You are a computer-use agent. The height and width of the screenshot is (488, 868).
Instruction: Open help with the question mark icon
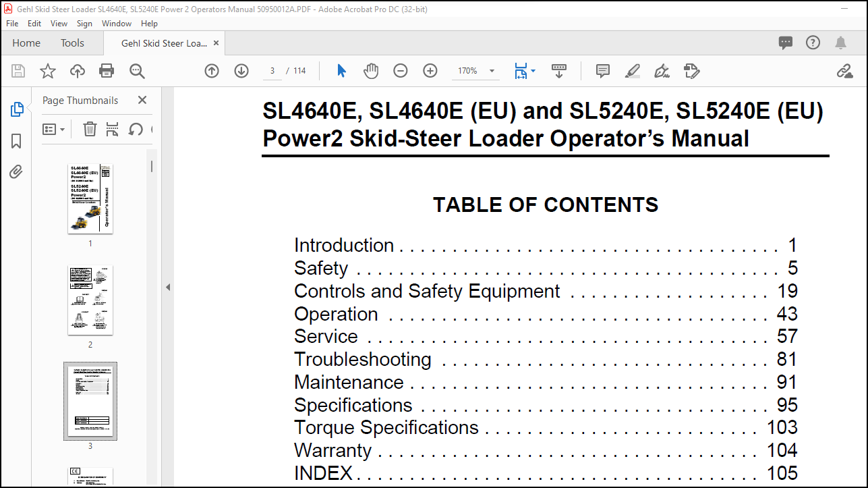tap(813, 43)
